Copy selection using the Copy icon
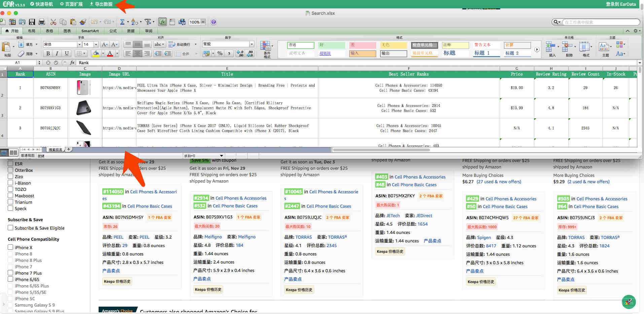This screenshot has width=644, height=314. (x=63, y=22)
